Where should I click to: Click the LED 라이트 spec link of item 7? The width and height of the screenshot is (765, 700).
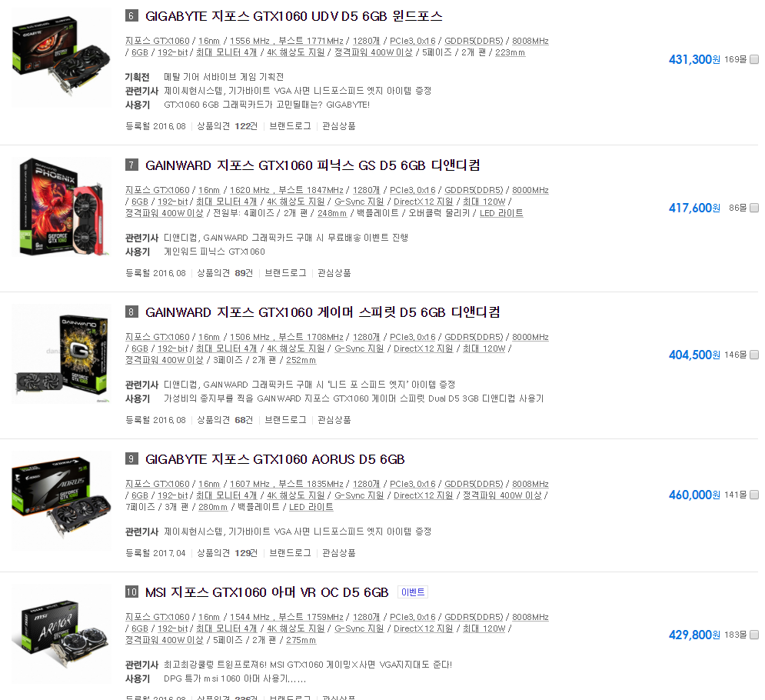(x=501, y=213)
